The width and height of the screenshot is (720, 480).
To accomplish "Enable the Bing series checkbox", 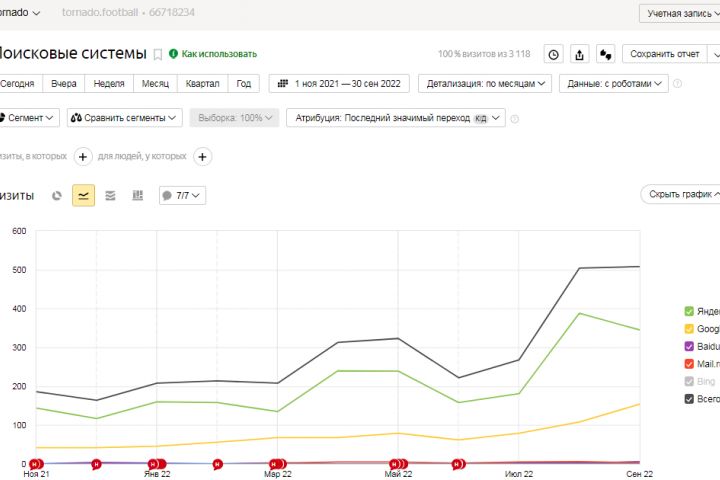I will 689,381.
